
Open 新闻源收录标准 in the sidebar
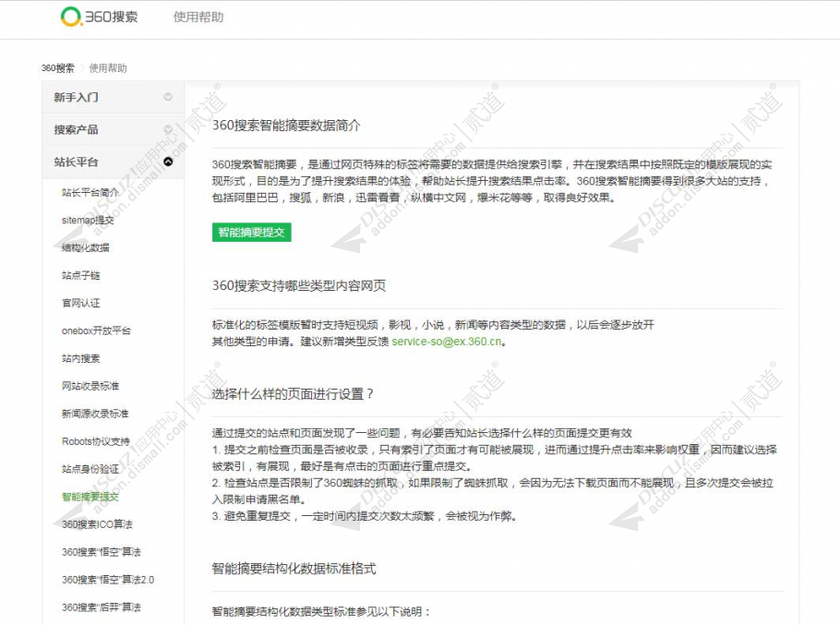(95, 414)
